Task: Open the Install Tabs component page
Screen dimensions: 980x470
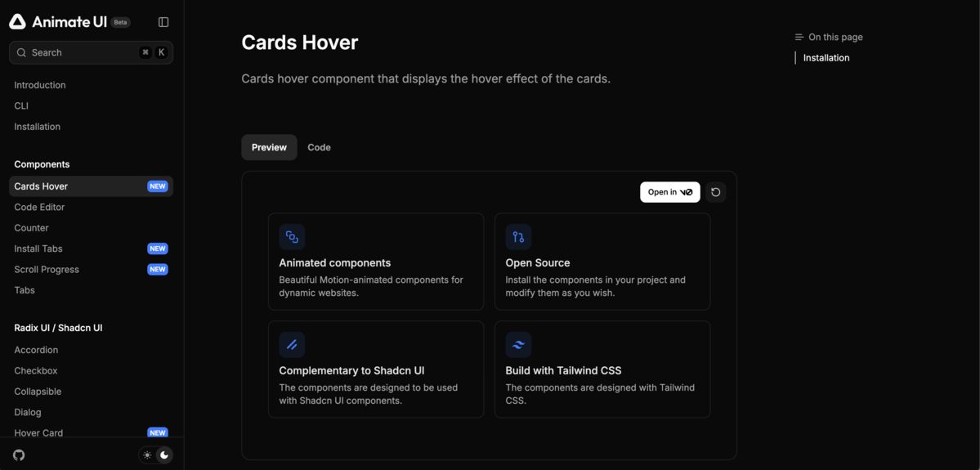Action: pyautogui.click(x=38, y=248)
